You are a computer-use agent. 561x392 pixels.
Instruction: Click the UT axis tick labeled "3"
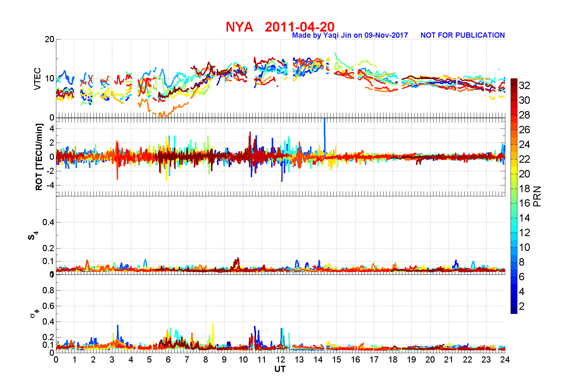click(112, 360)
